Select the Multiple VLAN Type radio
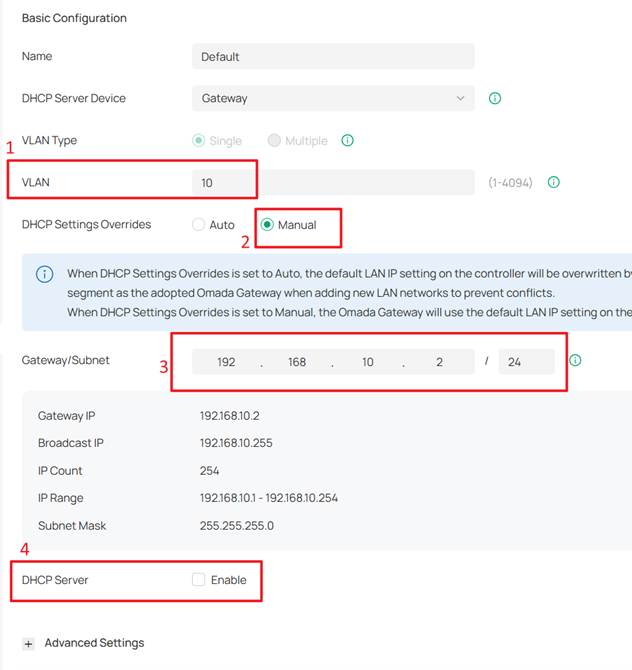 274,140
